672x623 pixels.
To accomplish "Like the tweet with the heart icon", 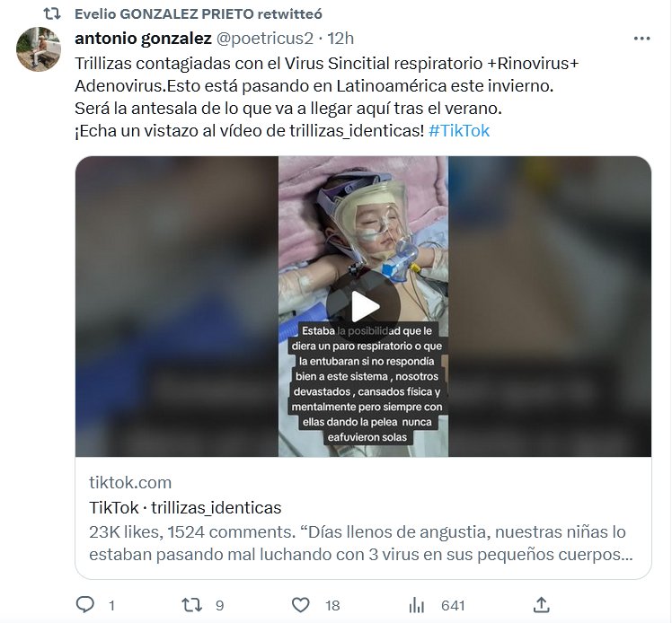I will point(300,605).
